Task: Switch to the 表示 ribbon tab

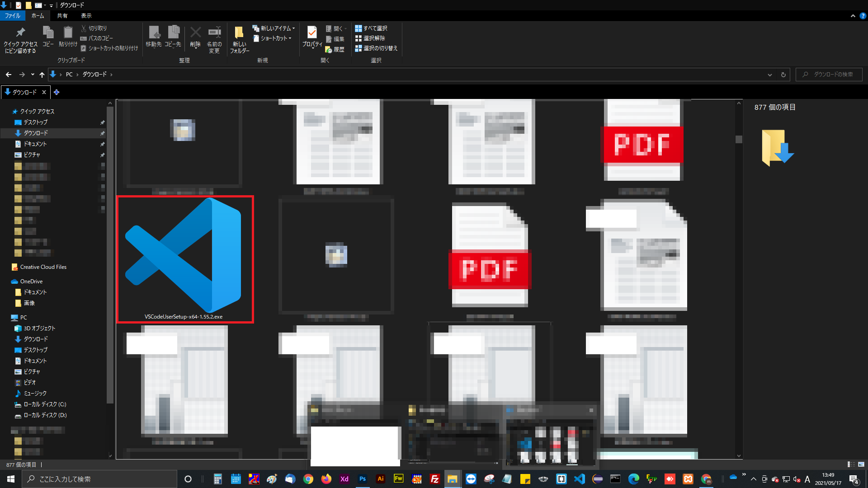Action: 86,16
